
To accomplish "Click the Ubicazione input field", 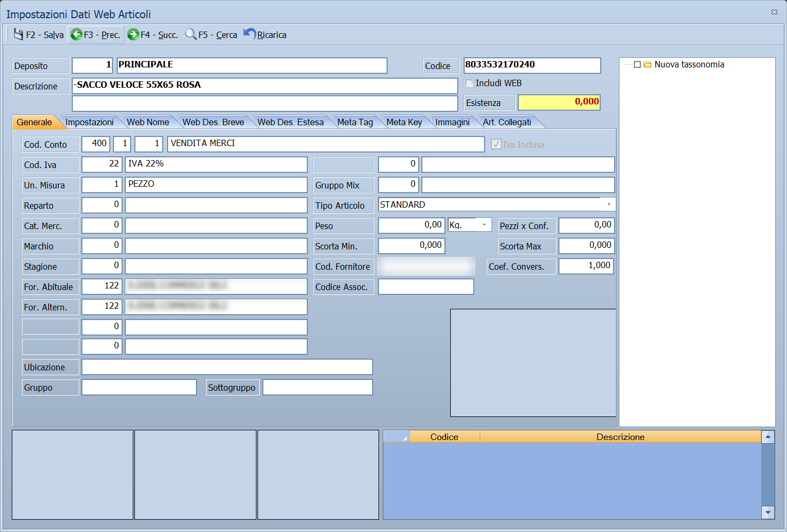I will click(227, 367).
